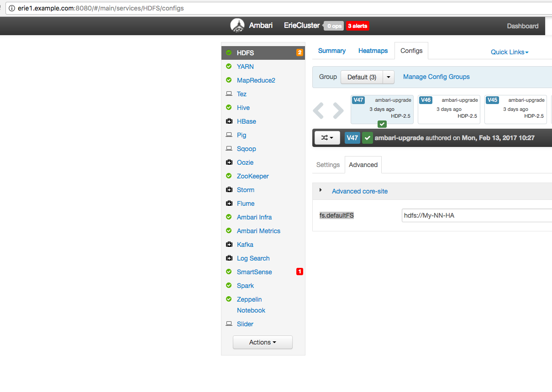Click the orange restart badge on HDFS
552x392 pixels.
click(x=299, y=53)
